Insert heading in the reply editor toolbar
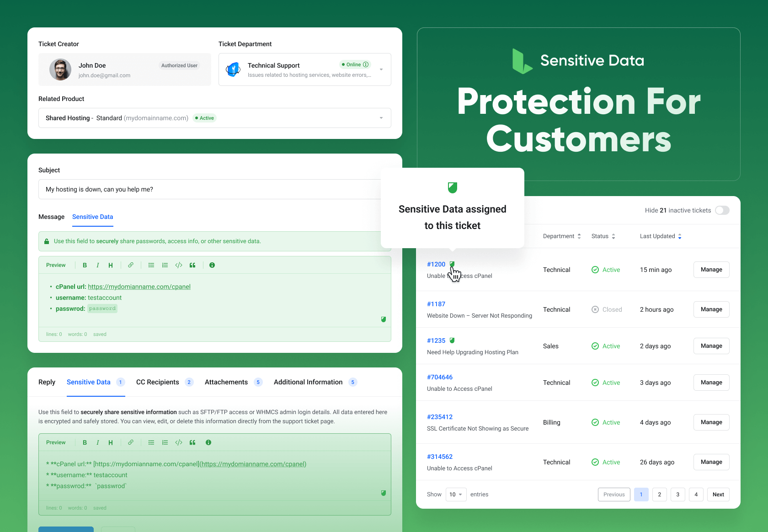Image resolution: width=768 pixels, height=532 pixels. pos(111,442)
